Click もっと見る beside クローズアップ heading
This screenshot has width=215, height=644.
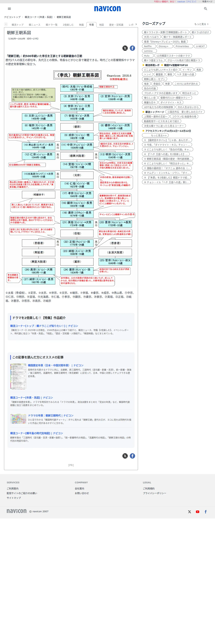(x=201, y=24)
